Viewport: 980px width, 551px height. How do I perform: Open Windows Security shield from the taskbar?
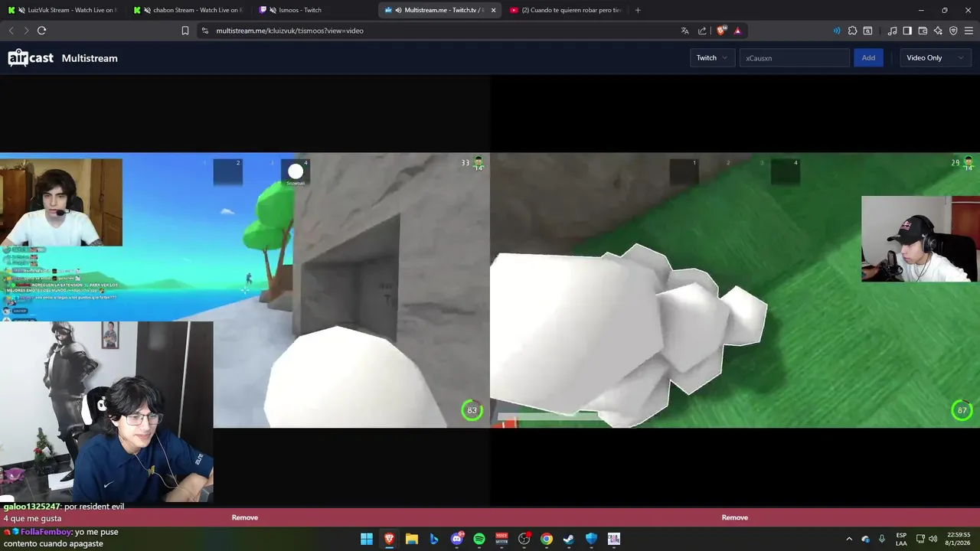point(591,539)
